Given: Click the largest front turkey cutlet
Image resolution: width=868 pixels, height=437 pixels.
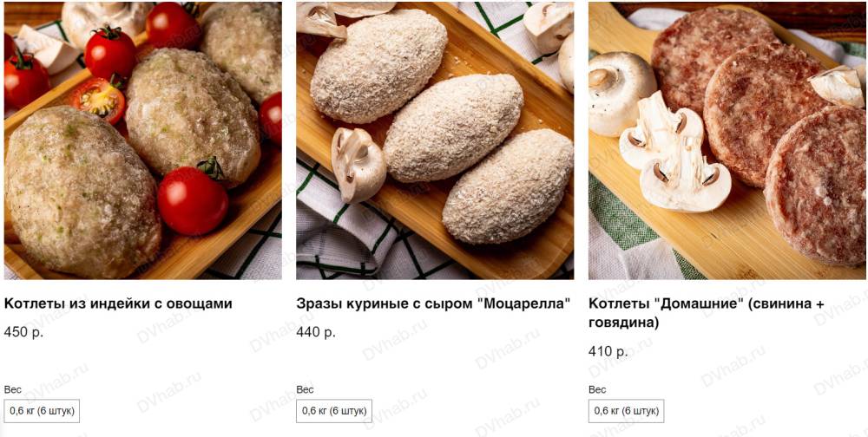Looking at the screenshot, I should 82,192.
